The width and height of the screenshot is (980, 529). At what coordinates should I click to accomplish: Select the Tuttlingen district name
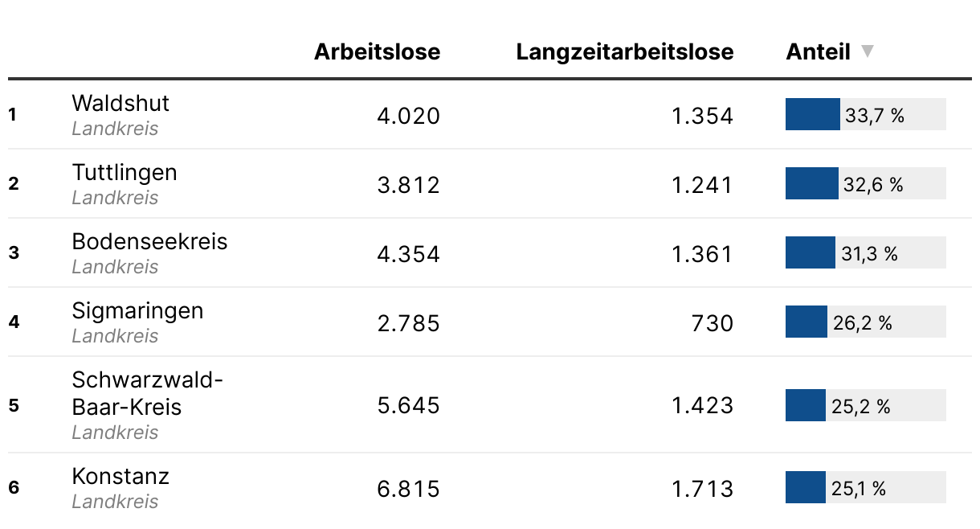pos(125,172)
